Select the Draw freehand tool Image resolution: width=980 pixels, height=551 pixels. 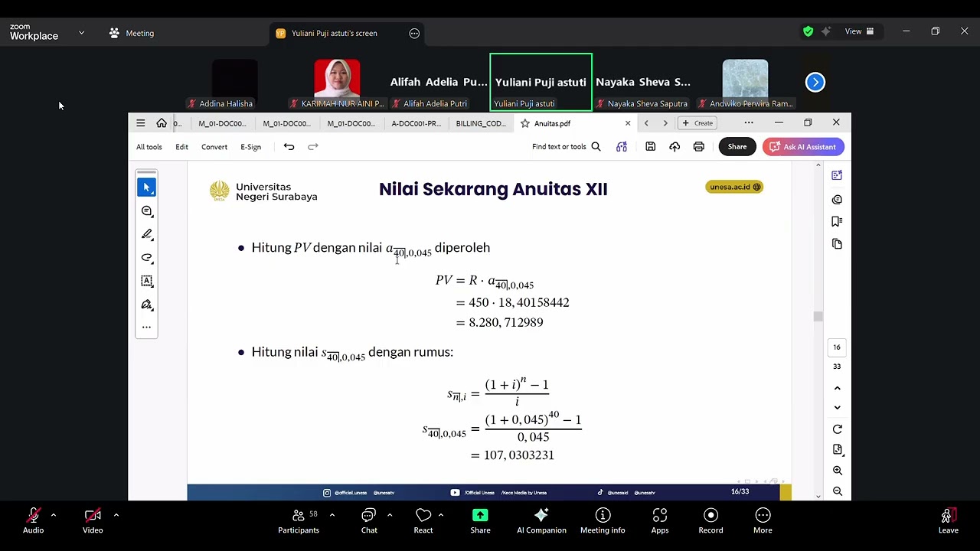coord(146,257)
